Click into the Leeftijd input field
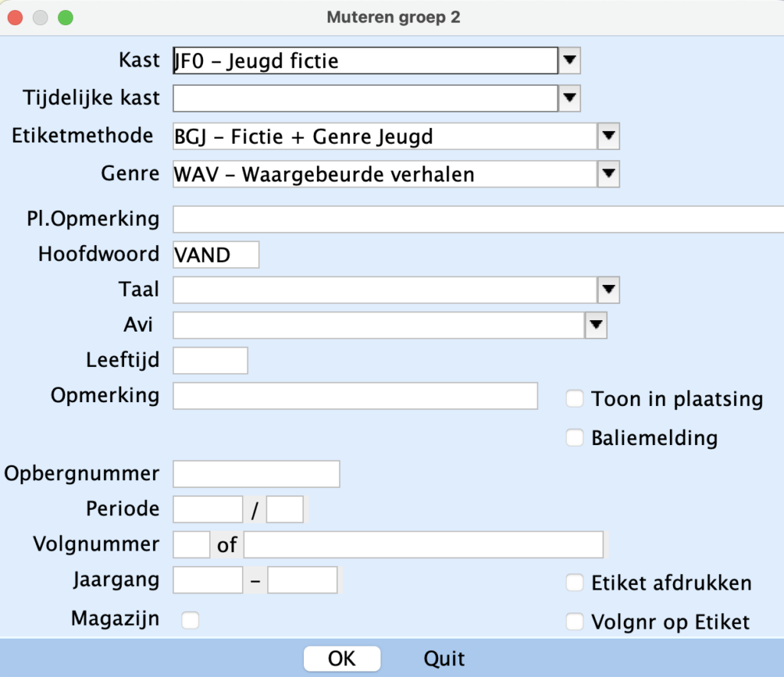The height and width of the screenshot is (677, 784). (x=211, y=360)
